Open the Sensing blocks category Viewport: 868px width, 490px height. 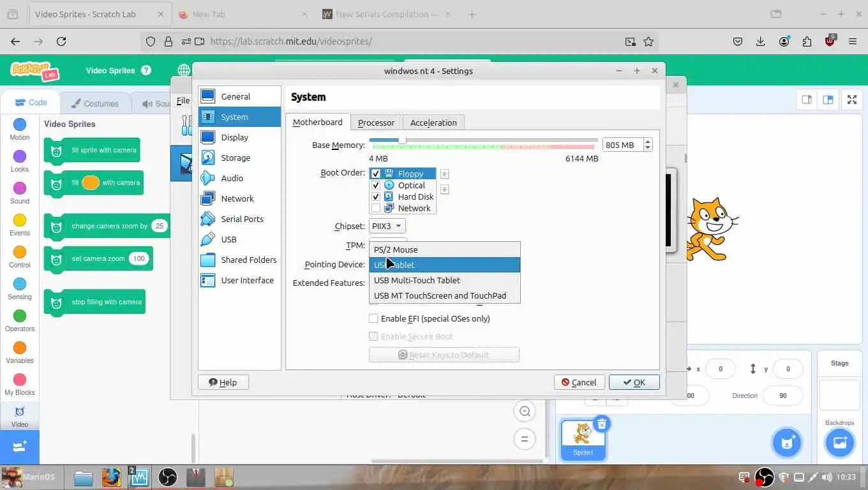coord(20,289)
